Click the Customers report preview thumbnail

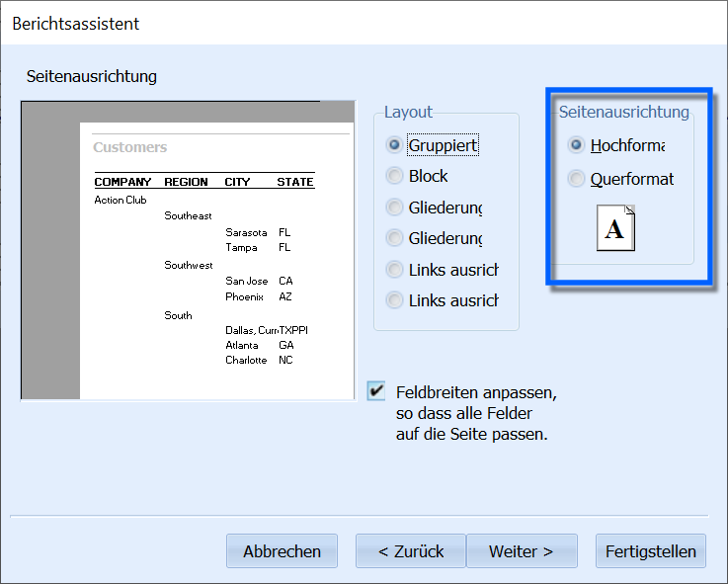188,250
